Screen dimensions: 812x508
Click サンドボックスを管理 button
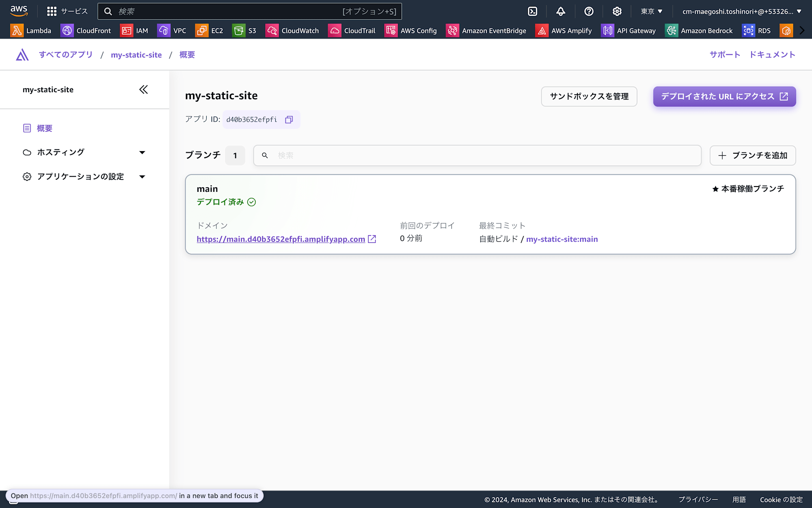point(589,96)
